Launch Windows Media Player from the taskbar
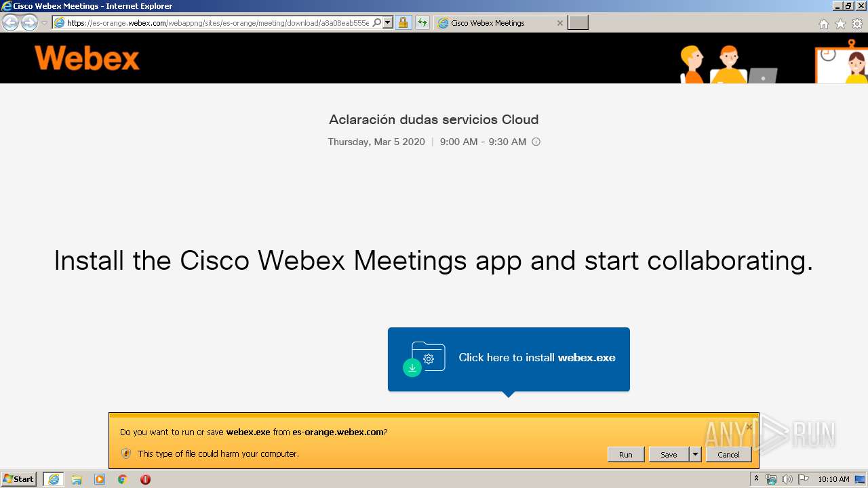 click(x=100, y=479)
